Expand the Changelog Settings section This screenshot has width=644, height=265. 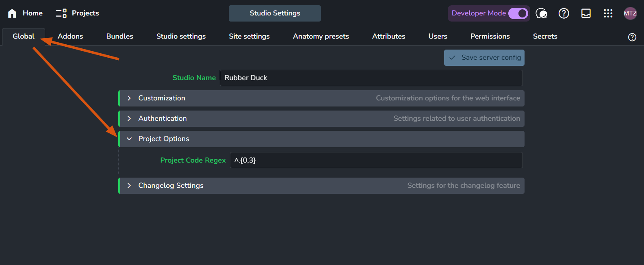[129, 186]
